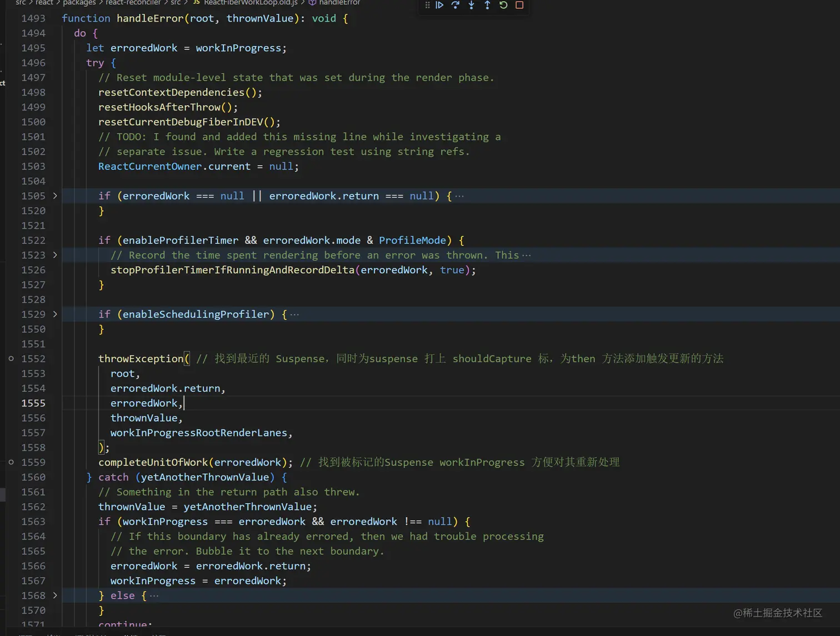
Task: Toggle the gutter breakpoint marker on line 1552
Action: pos(11,359)
